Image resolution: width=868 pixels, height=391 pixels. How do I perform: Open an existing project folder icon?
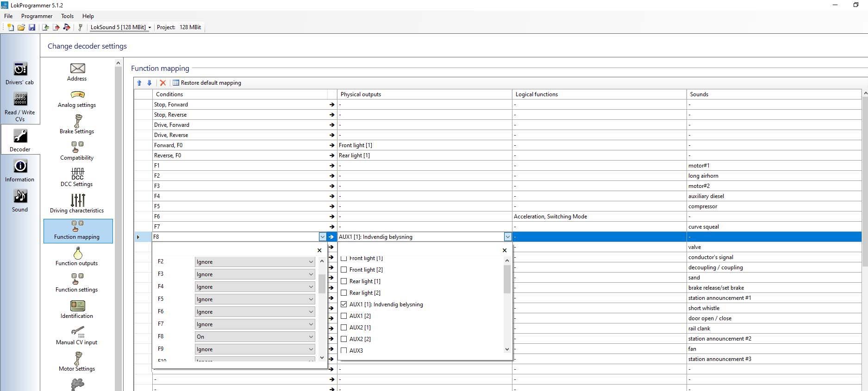click(21, 27)
